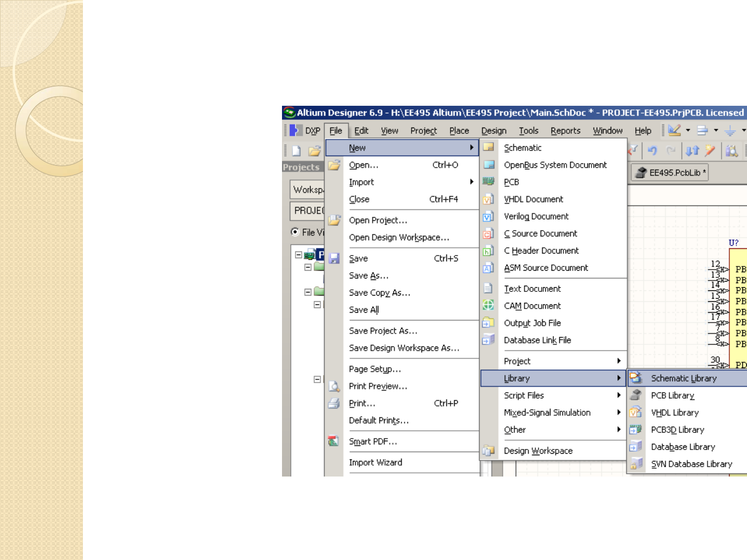Click the binoculars icon in the toolbar
Screen dimensions: 747x560
[731, 151]
